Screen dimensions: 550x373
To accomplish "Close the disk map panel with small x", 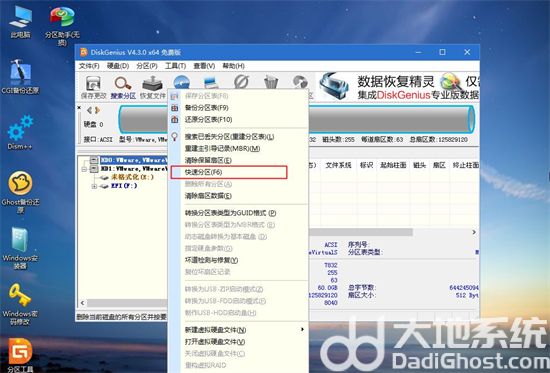I will point(79,107).
